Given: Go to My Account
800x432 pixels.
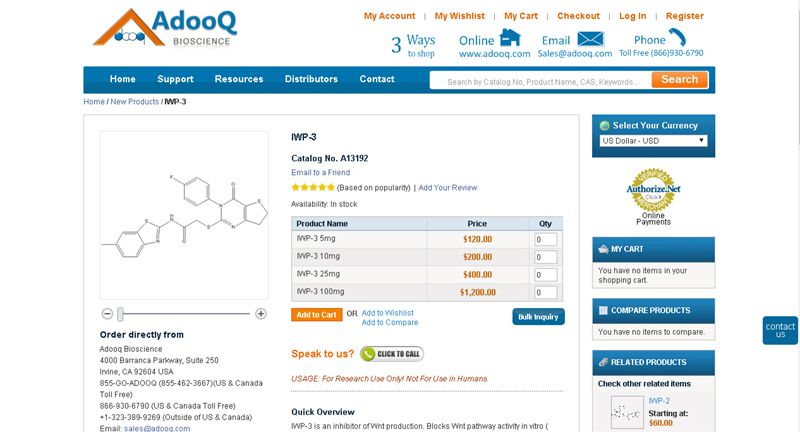Looking at the screenshot, I should [389, 16].
